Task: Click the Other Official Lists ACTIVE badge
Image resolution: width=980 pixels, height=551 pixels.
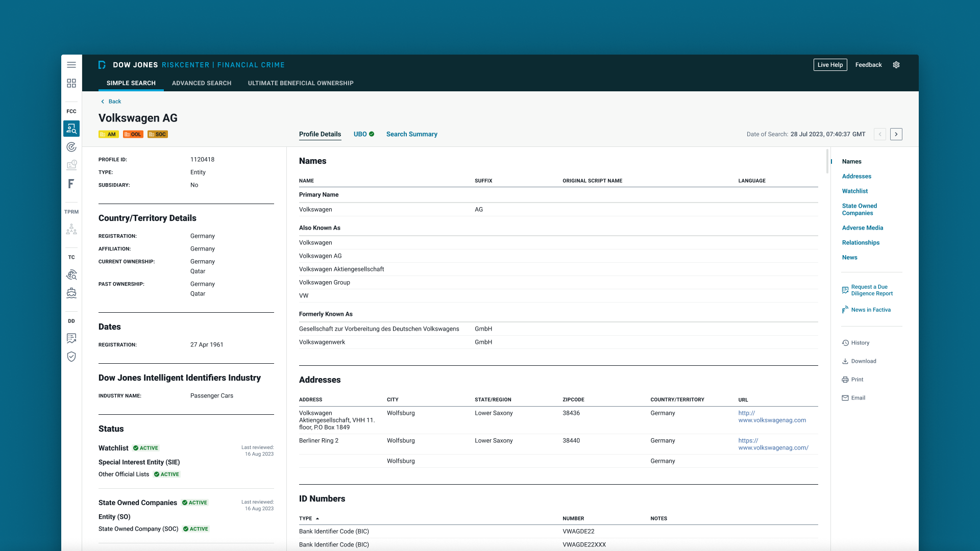Action: [x=167, y=474]
